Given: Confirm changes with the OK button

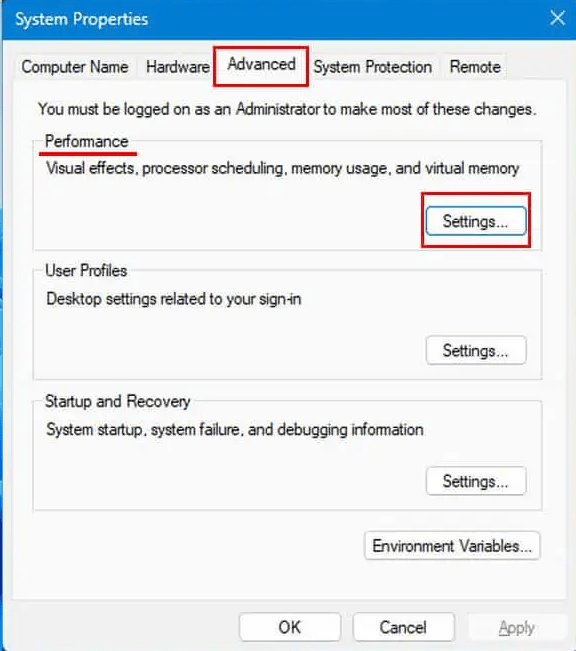Looking at the screenshot, I should (290, 627).
